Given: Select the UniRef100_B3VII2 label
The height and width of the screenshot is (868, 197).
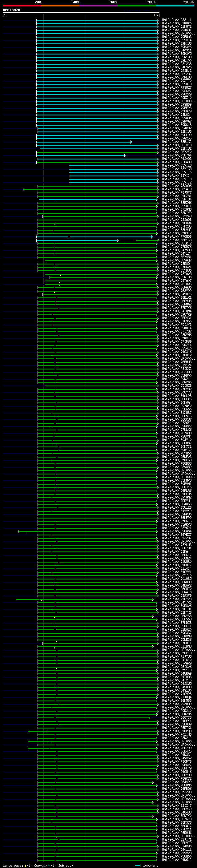Looking at the screenshot, I should pos(177,183).
